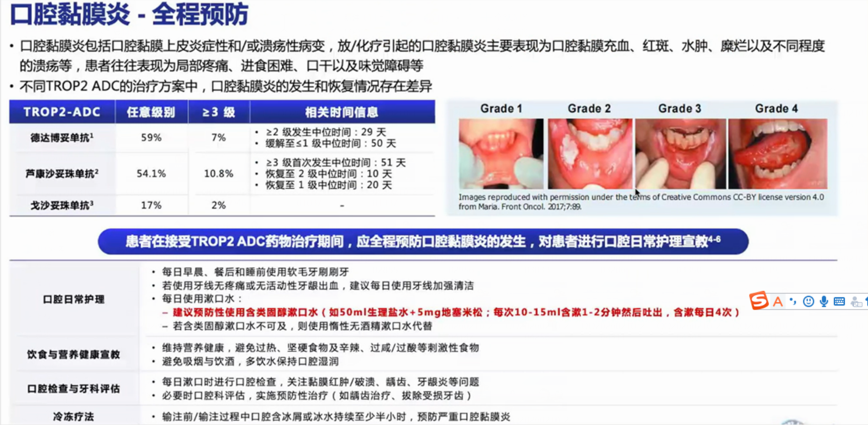The width and height of the screenshot is (868, 425).
Task: Click the Grade 2 mucositis photo
Action: (x=590, y=153)
